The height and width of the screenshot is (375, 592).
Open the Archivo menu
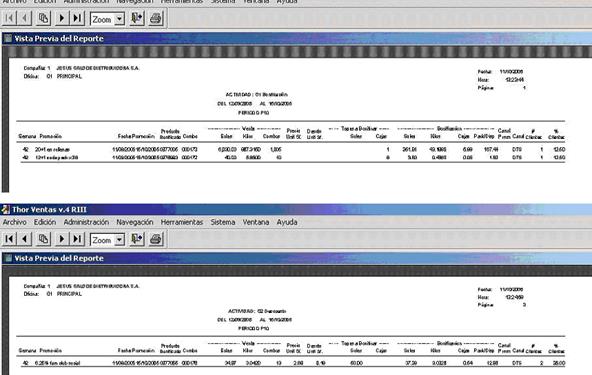(15, 222)
